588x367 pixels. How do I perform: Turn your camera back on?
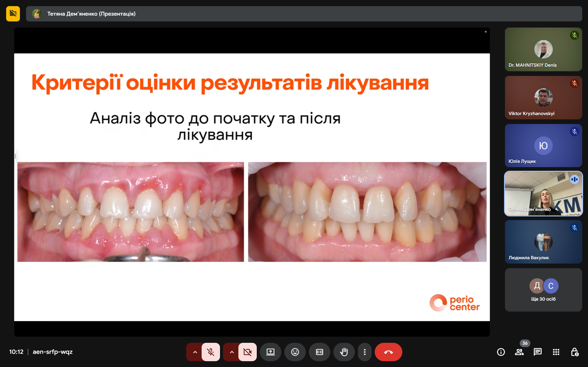[248, 352]
